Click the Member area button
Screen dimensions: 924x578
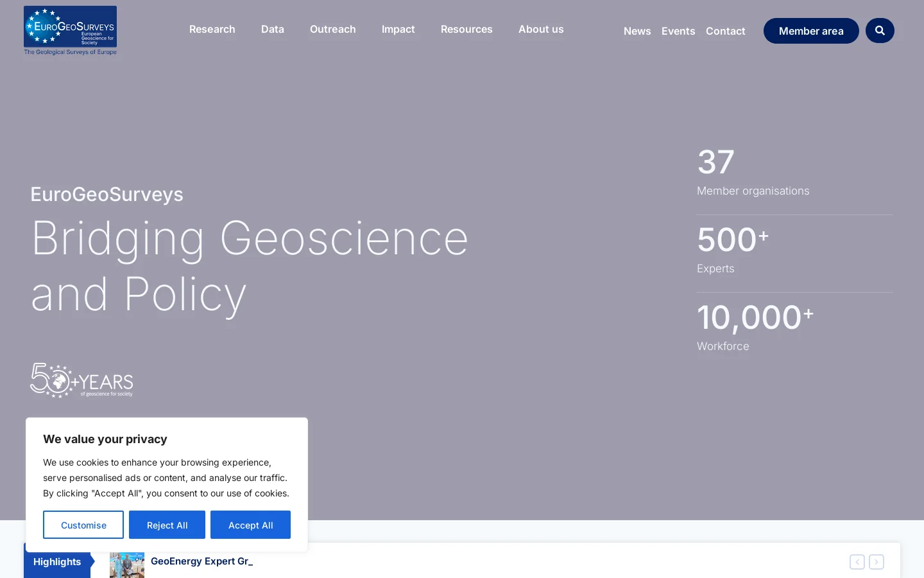811,31
